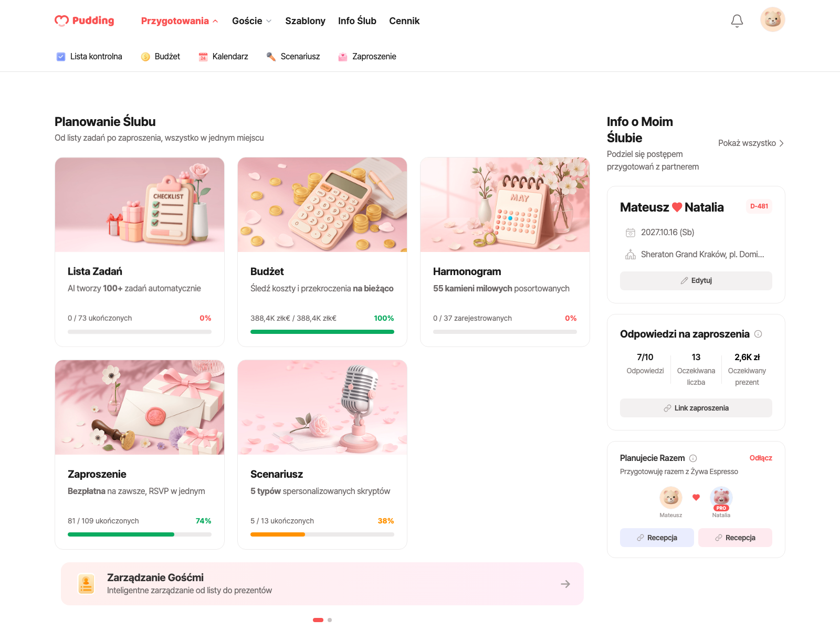Click the info icon beside Odpowiedzi na zaproszenia
This screenshot has width=840, height=630.
coord(758,334)
